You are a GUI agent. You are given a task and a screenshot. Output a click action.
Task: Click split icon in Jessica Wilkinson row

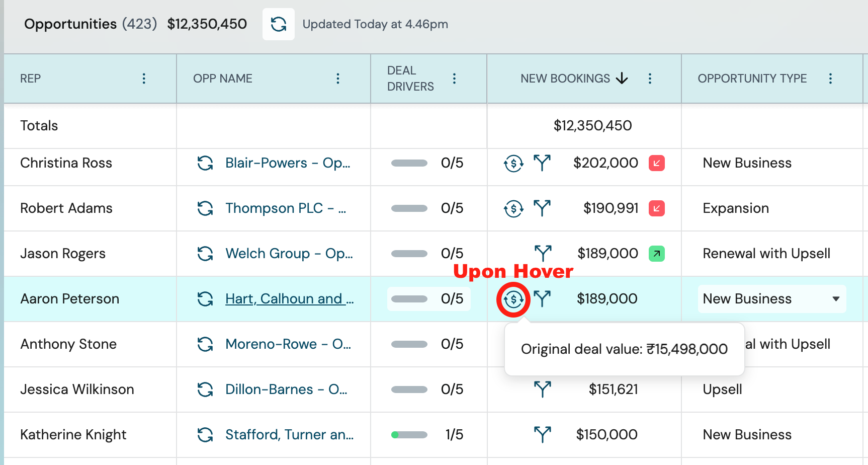[x=542, y=390]
